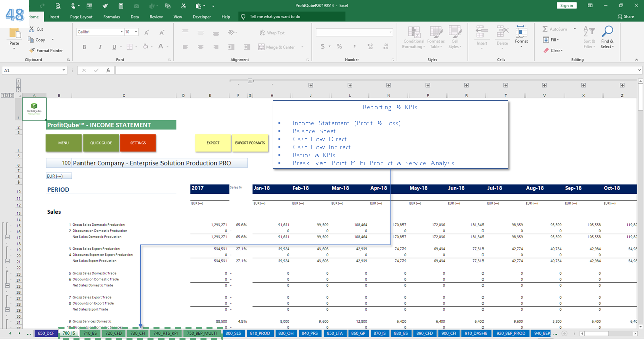
Task: Click the yellow EXPORT button
Action: click(x=213, y=143)
